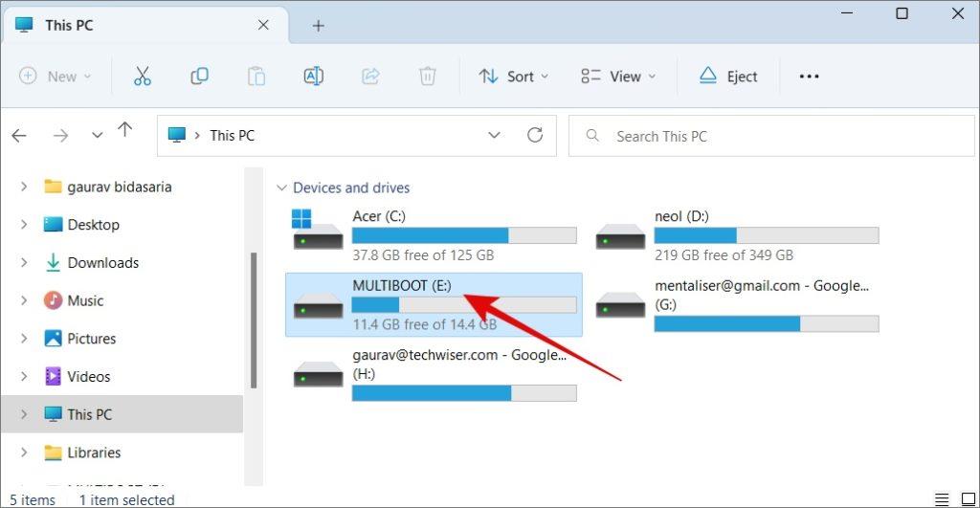
Task: Expand the Videos tree node
Action: point(24,376)
